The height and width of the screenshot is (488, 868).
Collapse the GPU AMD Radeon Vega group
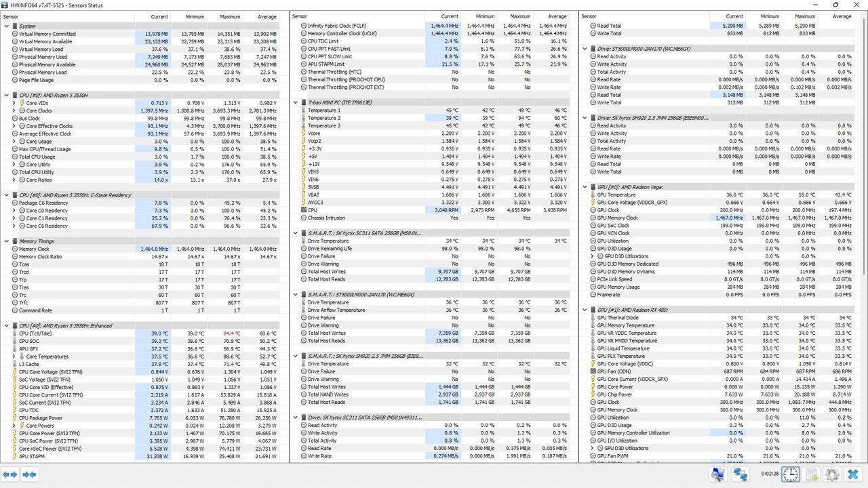tap(585, 187)
